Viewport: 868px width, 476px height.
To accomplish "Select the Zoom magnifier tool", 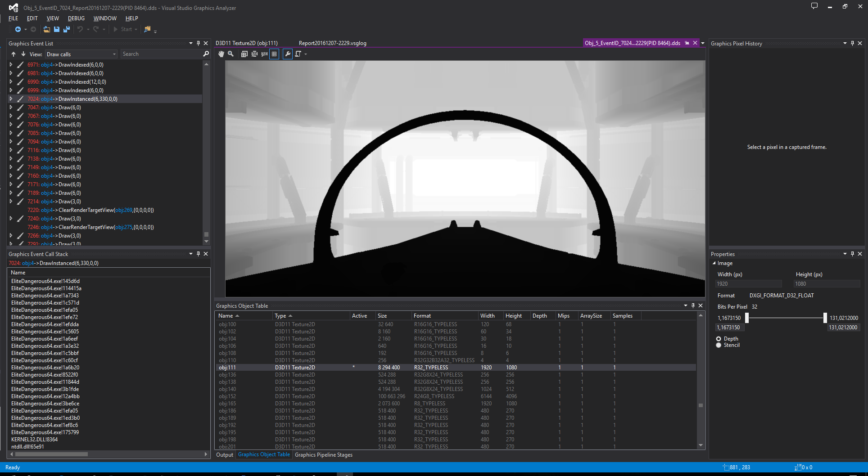I will click(x=231, y=54).
